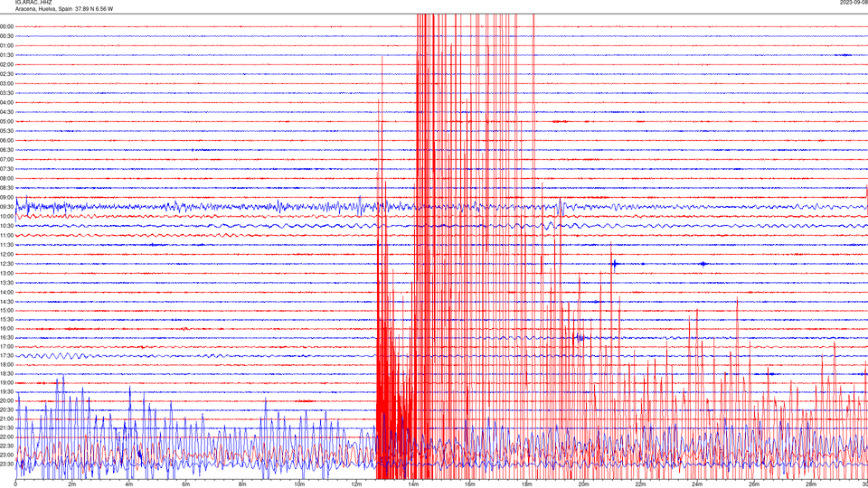
Task: Select the 11:00 trace time label
Action: point(6,235)
